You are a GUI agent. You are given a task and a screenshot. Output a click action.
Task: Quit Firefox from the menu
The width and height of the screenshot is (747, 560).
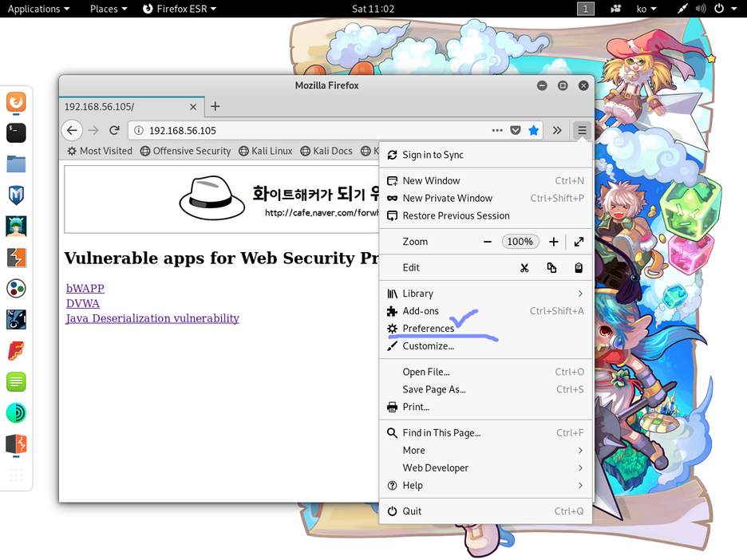coord(485,511)
